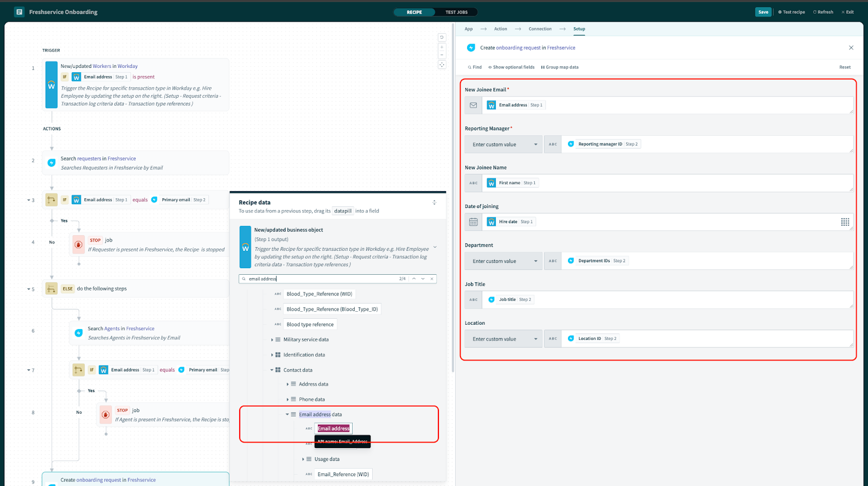Select the Freshservice icon in step 6 Search Agents
The height and width of the screenshot is (486, 868).
(79, 333)
